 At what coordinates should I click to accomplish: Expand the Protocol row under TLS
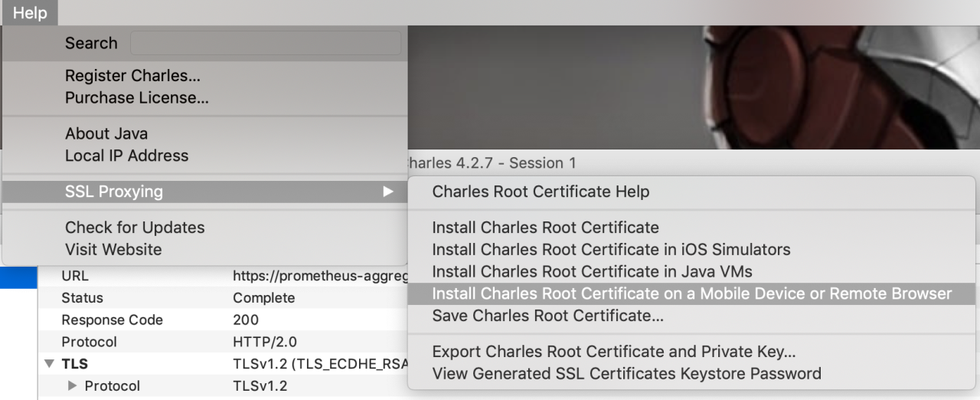click(x=73, y=385)
